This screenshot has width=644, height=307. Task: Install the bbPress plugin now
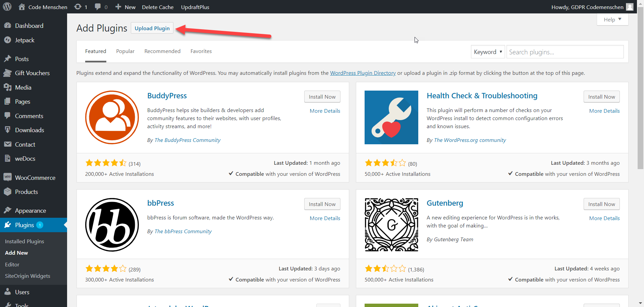pos(322,204)
